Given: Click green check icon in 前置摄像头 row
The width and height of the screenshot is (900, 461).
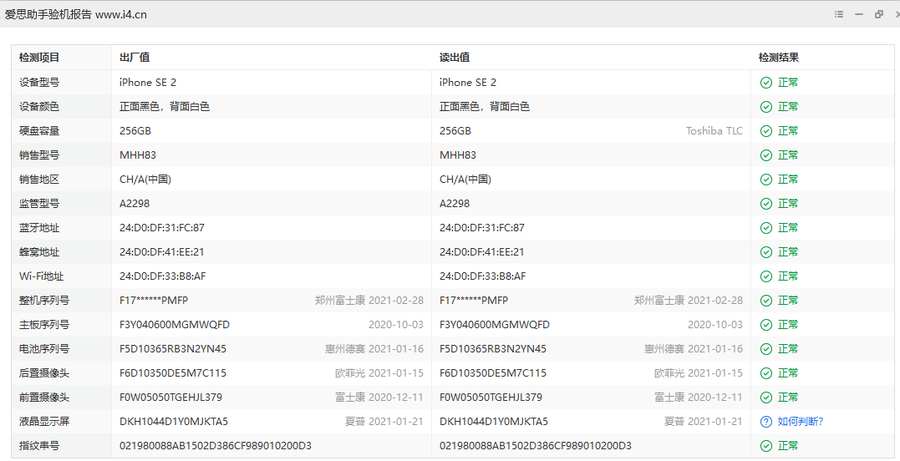Looking at the screenshot, I should click(x=766, y=397).
